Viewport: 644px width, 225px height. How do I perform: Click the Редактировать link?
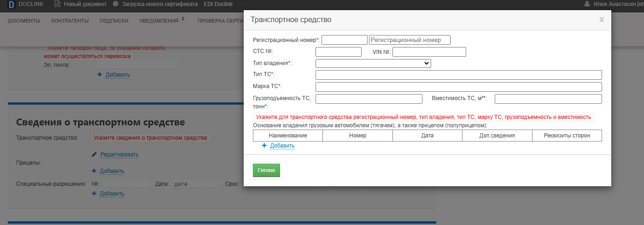click(x=119, y=154)
